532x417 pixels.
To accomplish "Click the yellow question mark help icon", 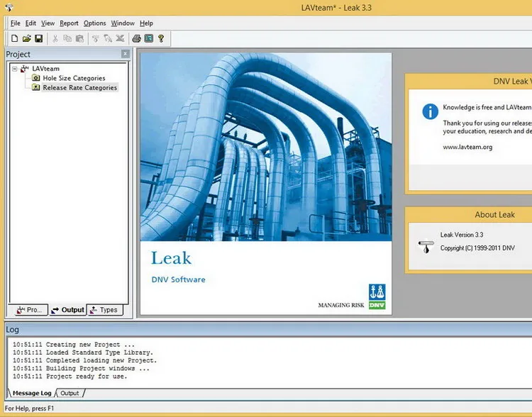I will coord(161,38).
